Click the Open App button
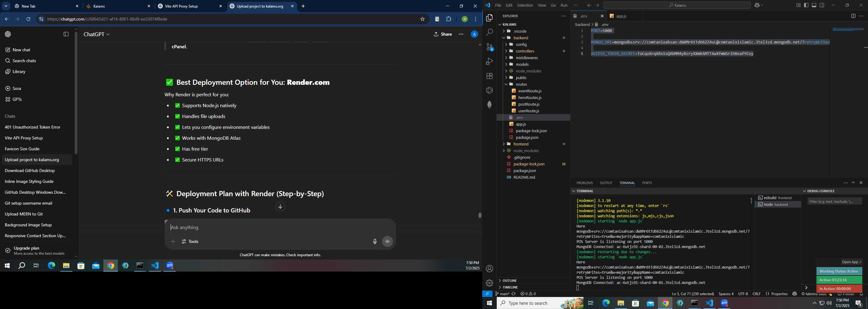This screenshot has height=309, width=868. (851, 262)
